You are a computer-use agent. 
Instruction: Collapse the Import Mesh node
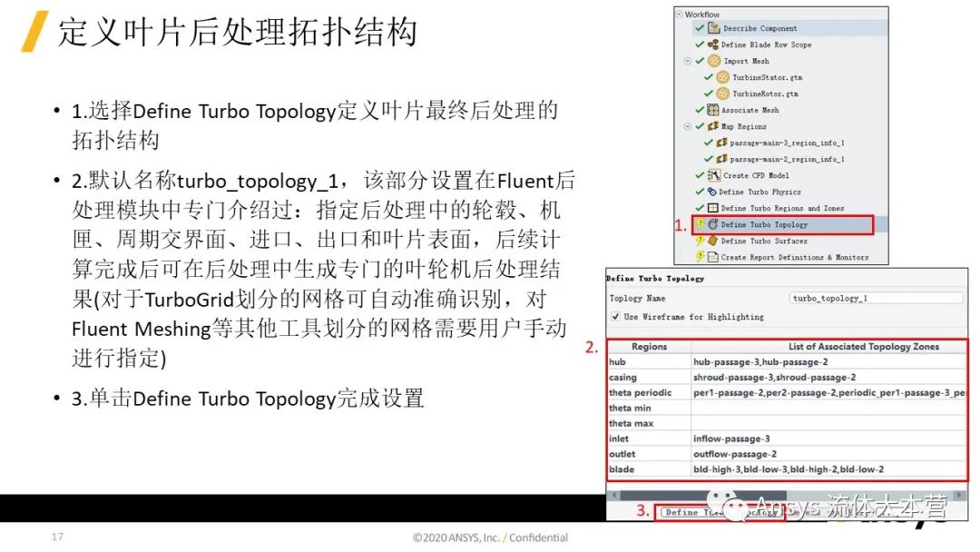tap(688, 61)
